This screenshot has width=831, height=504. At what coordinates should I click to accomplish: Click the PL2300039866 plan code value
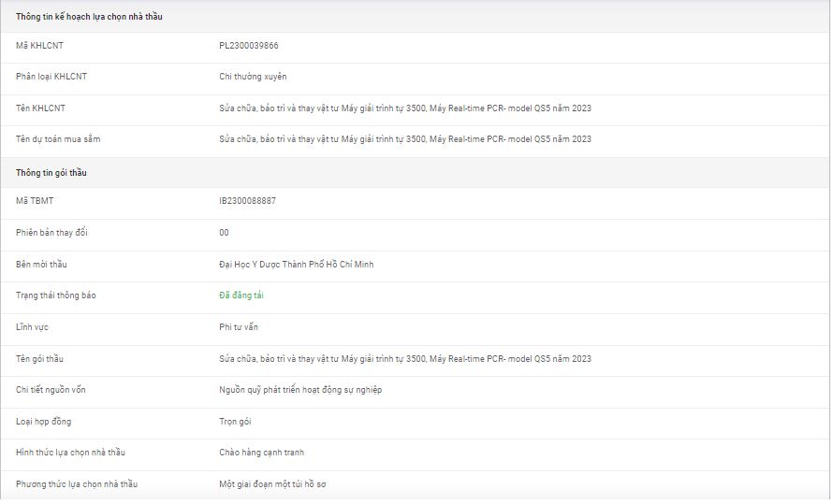click(249, 45)
